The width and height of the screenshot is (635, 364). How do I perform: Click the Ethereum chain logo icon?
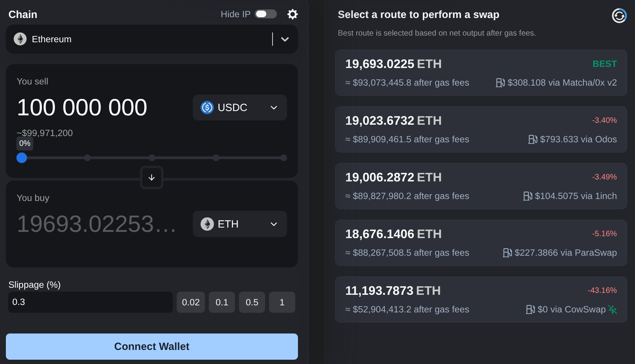pos(20,39)
